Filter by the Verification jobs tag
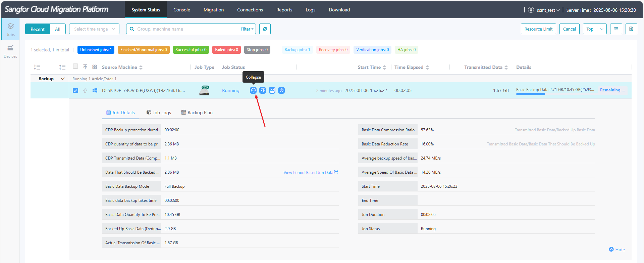644x263 pixels. 373,50
